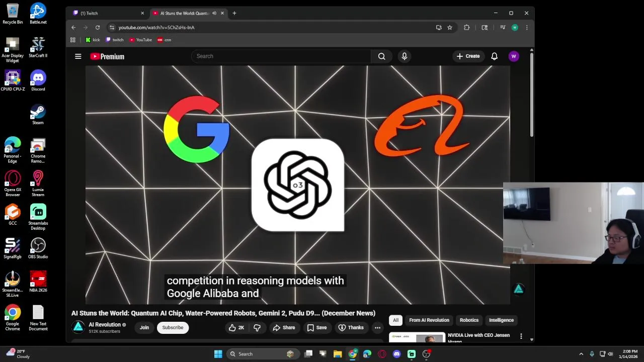Viewport: 644px width, 362px height.
Task: Bookmark this page with star icon
Action: pos(450,27)
